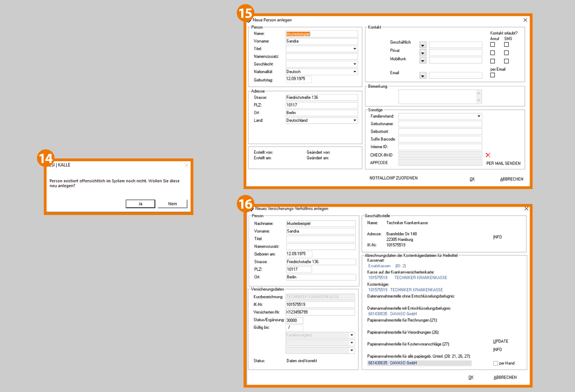Screen dimensions: 575x392
Task: Open the Geschäftlich contact arrow button
Action: click(x=422, y=45)
